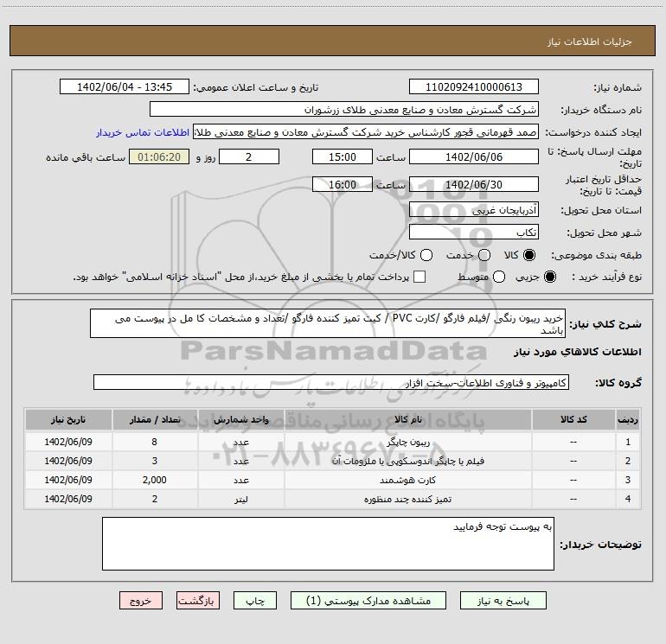Click the 'کد کالا' column header

pyautogui.click(x=573, y=419)
